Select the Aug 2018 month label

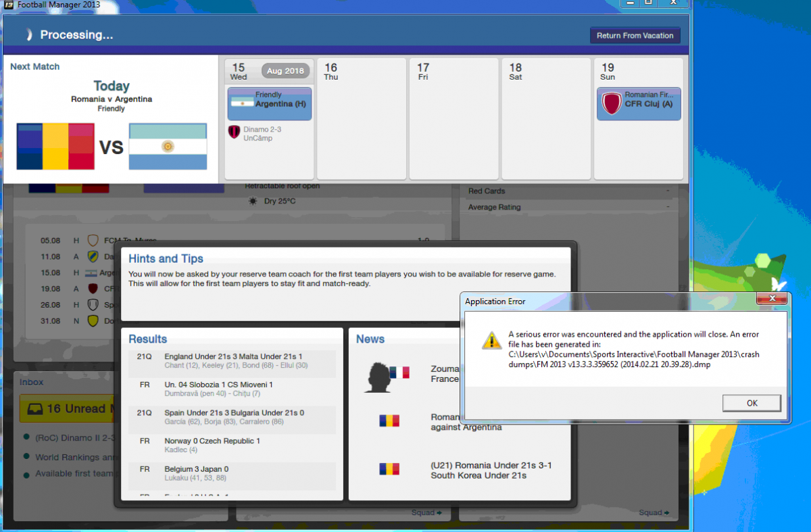[x=285, y=71]
